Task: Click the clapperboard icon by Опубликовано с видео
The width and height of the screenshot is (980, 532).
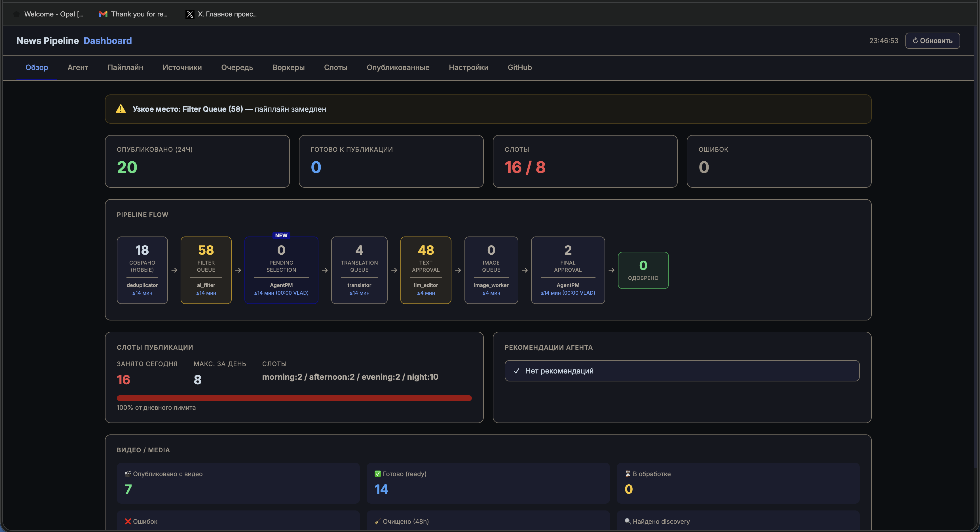Action: pyautogui.click(x=128, y=474)
